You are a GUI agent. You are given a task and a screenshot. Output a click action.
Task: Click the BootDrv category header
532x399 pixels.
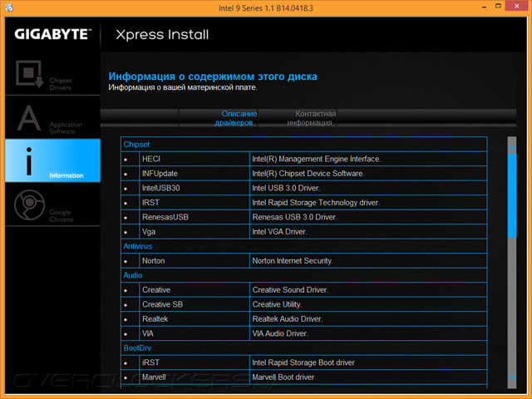click(137, 348)
